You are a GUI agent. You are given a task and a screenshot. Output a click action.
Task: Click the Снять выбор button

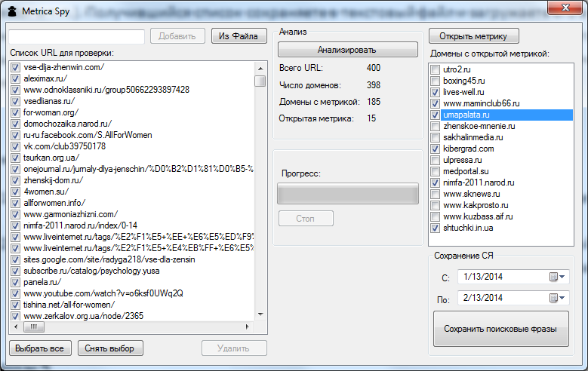point(109,348)
